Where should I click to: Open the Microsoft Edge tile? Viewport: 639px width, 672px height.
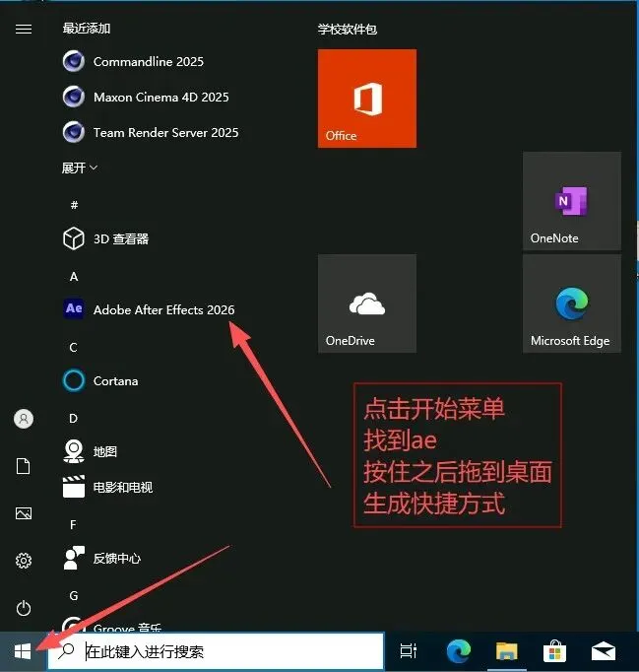coord(572,303)
